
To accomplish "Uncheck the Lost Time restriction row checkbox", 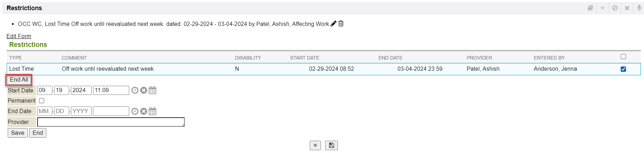I will (x=623, y=69).
